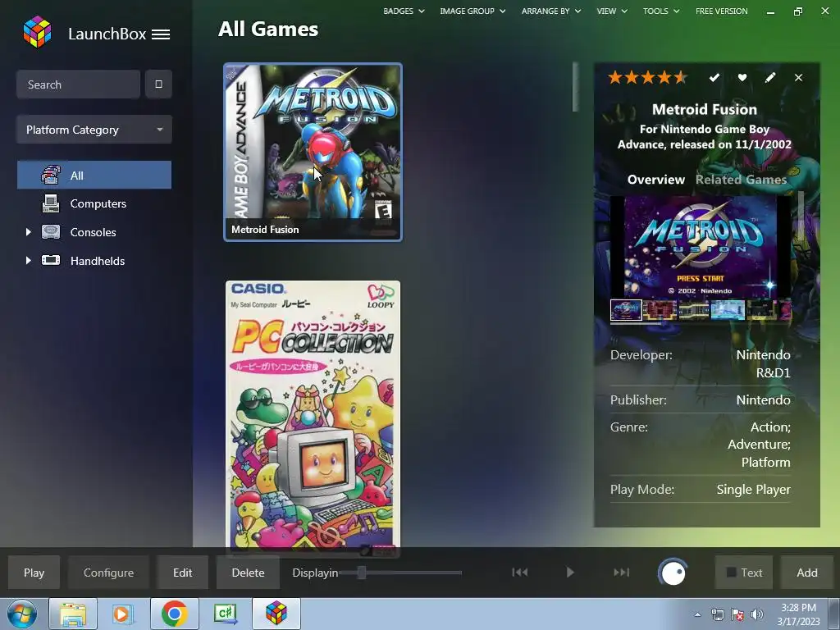Screen dimensions: 840x630
Task: Open the LaunchBox hamburger menu
Action: (x=161, y=34)
